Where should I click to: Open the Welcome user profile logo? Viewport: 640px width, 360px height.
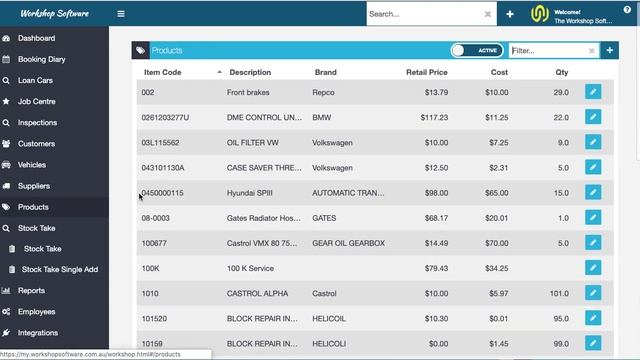[540, 14]
